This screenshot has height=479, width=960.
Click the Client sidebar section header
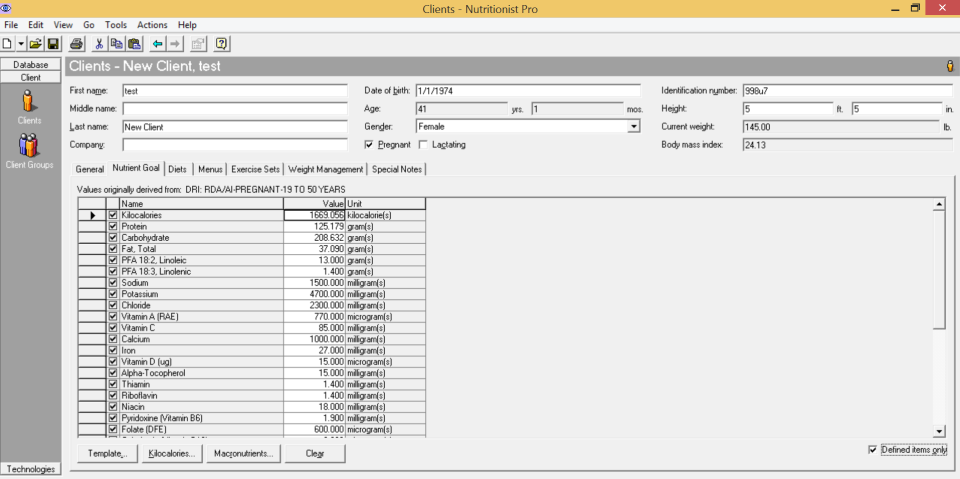click(x=31, y=77)
